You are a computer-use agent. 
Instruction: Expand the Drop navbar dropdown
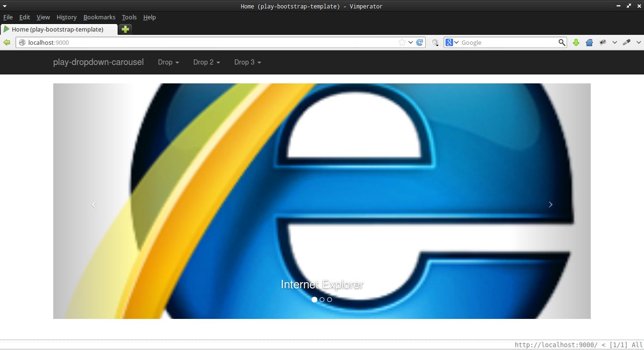(168, 62)
